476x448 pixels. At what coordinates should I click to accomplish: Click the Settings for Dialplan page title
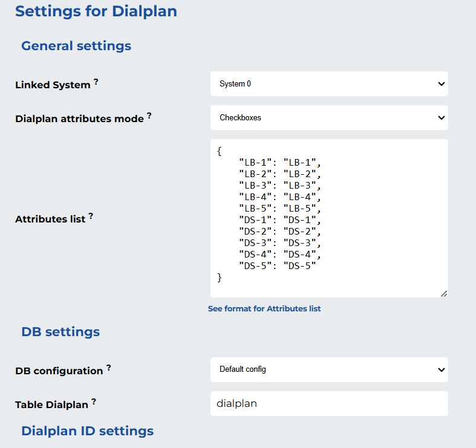point(96,11)
